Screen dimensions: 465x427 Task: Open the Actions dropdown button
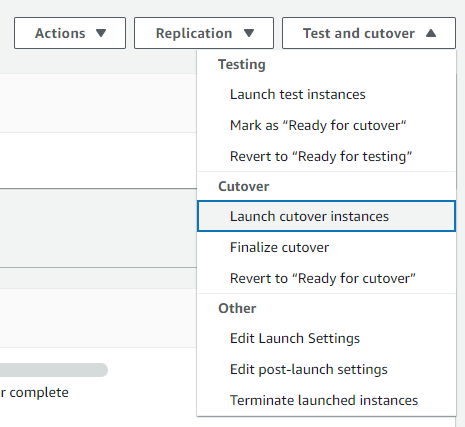[x=70, y=33]
